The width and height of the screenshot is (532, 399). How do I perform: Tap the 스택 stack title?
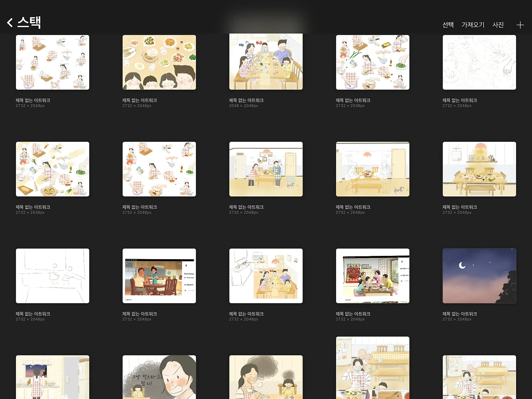coord(29,22)
